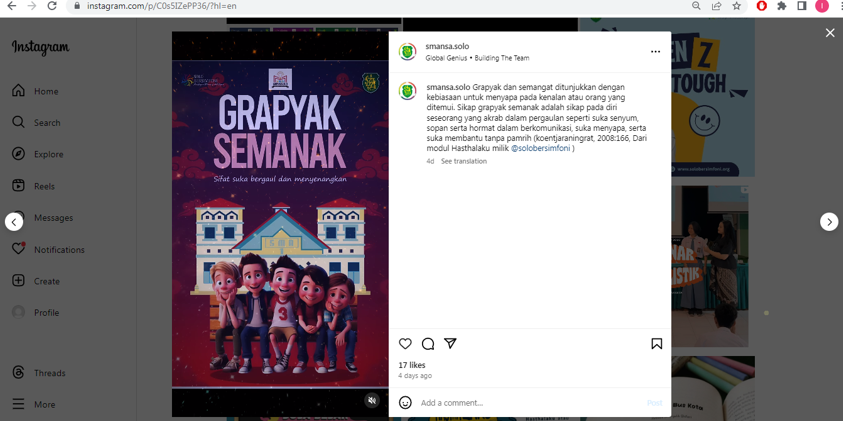Go to the next post arrow
This screenshot has height=421, width=843.
[x=828, y=222]
